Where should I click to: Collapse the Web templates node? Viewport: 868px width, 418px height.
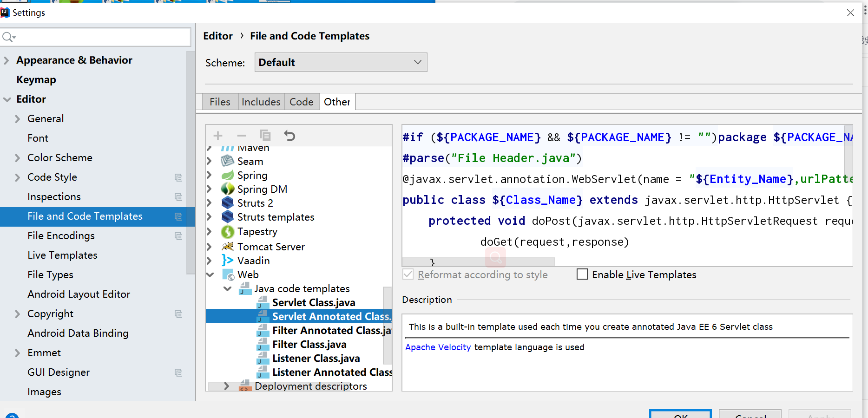210,274
